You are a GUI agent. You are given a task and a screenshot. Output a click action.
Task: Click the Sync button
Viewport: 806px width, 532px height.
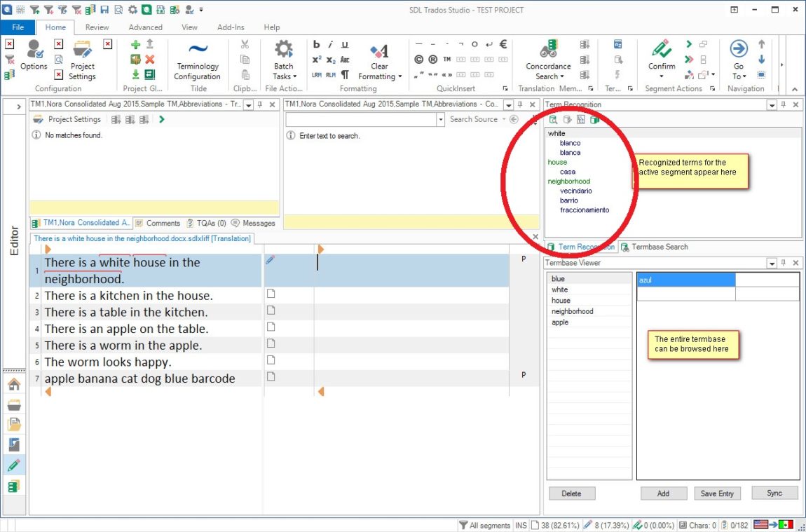point(774,493)
